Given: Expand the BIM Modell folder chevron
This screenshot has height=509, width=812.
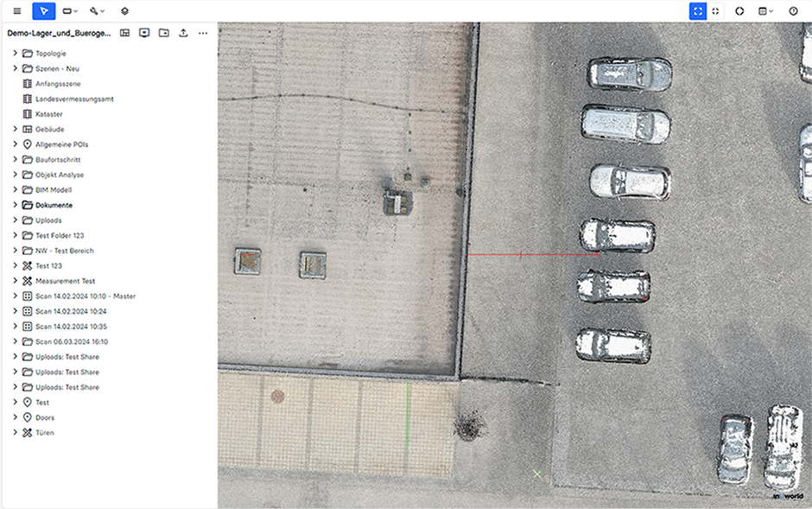Looking at the screenshot, I should pos(15,190).
